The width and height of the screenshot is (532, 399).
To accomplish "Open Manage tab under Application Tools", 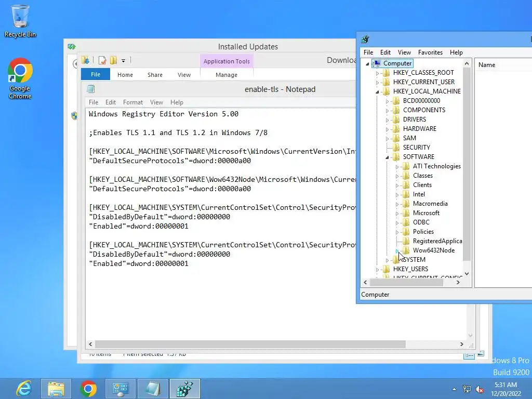I will (227, 75).
